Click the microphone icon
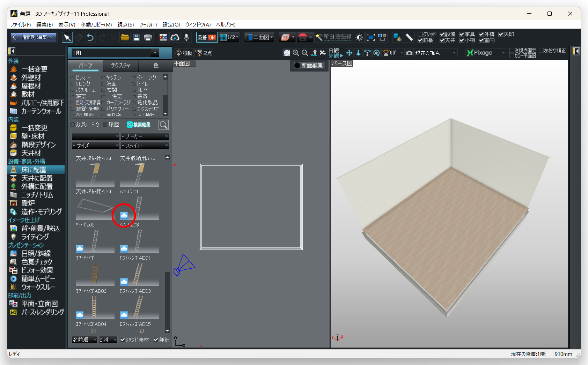The width and height of the screenshot is (588, 365). click(x=186, y=37)
